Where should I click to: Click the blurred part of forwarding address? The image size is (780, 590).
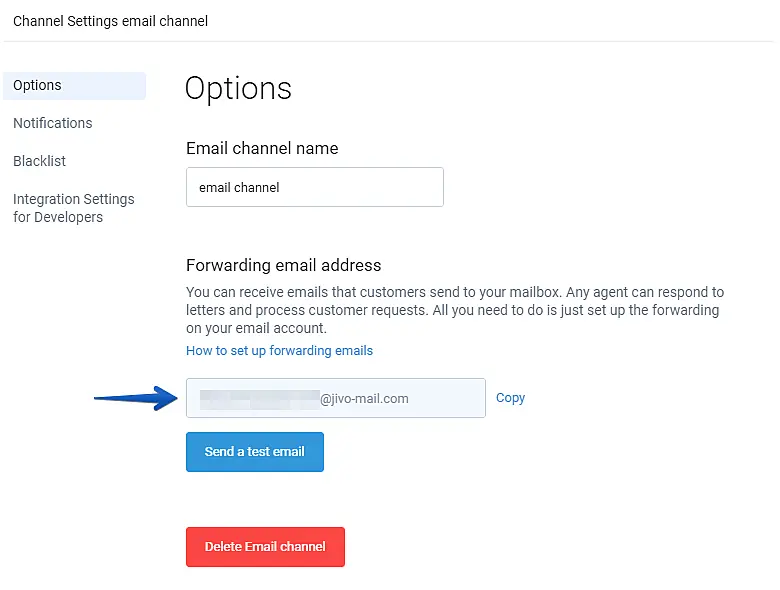tap(258, 398)
